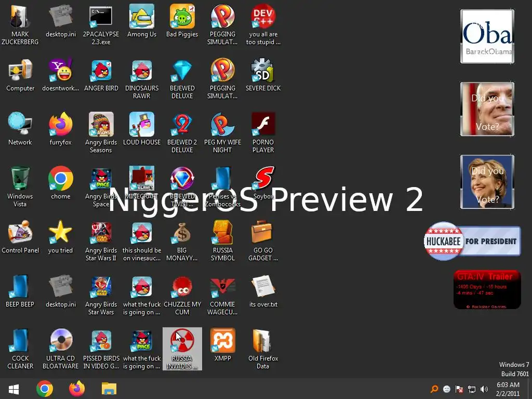Open the Old Firefox Data folder

click(x=263, y=349)
